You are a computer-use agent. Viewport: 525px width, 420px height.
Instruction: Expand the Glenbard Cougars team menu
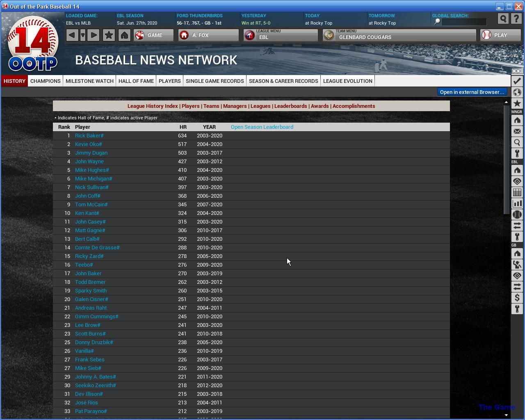[399, 35]
